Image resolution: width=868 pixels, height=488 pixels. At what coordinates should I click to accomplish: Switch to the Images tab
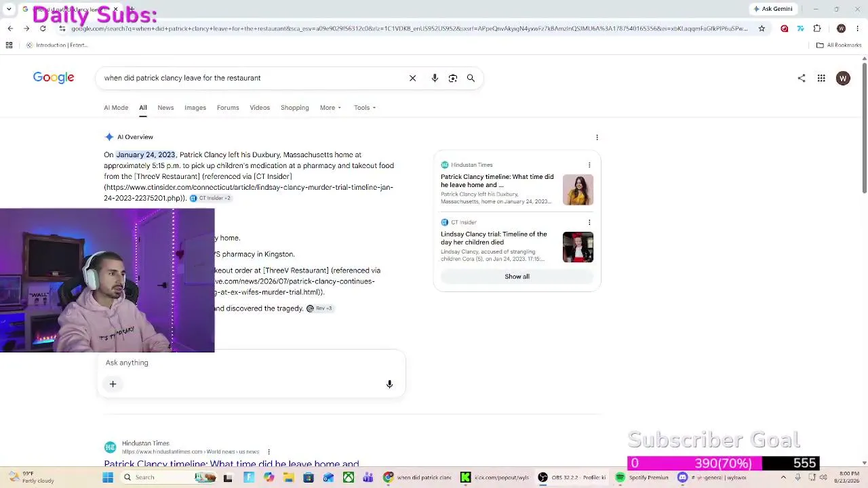tap(195, 108)
